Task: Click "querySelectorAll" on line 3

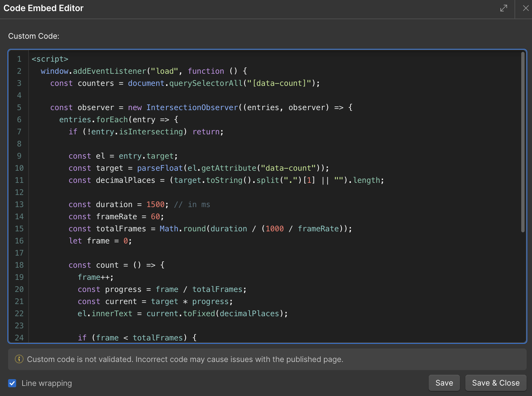Action: [x=206, y=83]
